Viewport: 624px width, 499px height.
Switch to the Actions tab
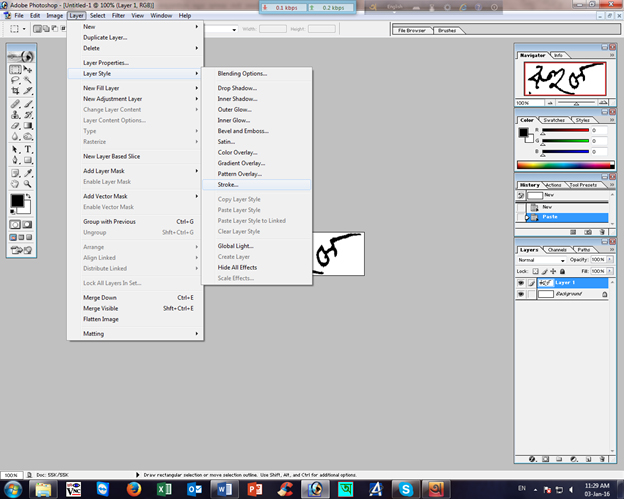point(554,185)
